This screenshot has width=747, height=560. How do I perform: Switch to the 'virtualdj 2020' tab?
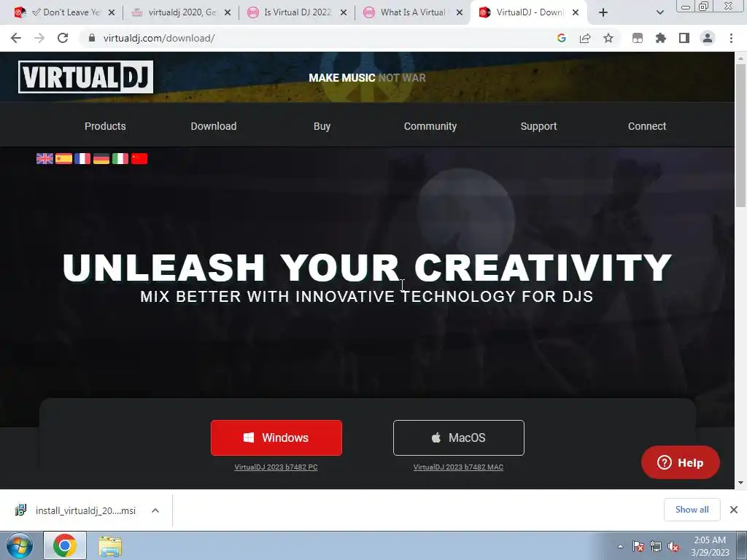180,12
